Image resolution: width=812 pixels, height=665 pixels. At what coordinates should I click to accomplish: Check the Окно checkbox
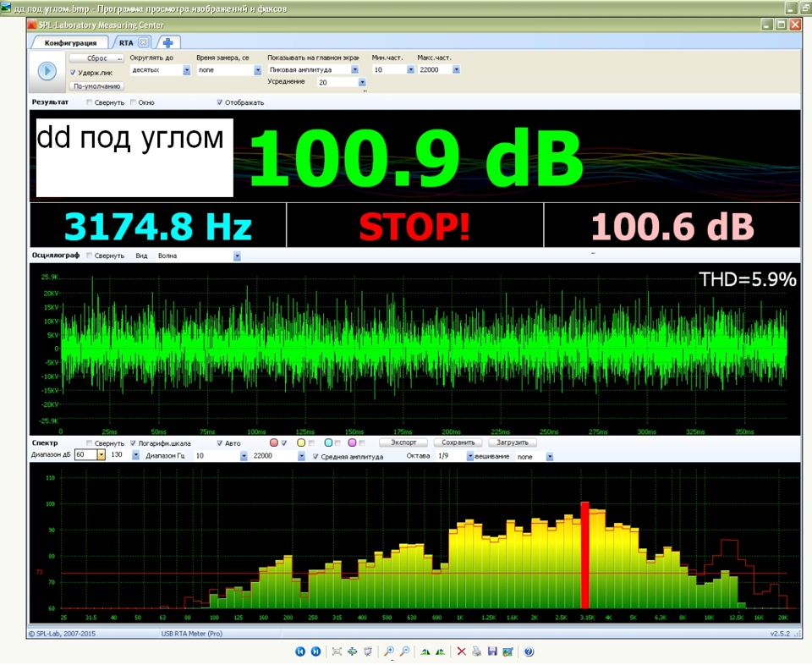tap(133, 102)
